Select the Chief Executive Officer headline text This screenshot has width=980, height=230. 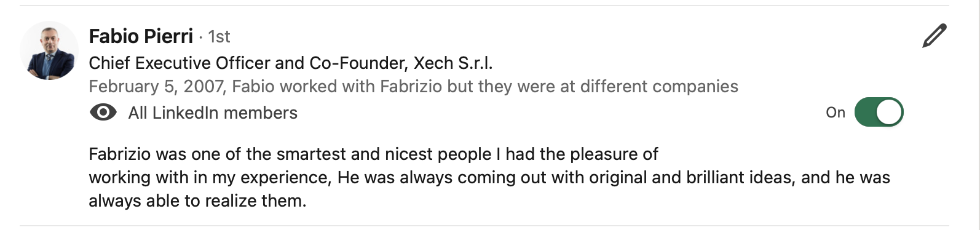pos(291,63)
